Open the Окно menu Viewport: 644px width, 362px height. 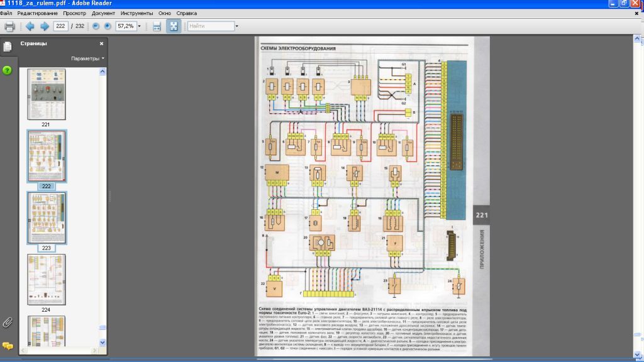tap(165, 13)
